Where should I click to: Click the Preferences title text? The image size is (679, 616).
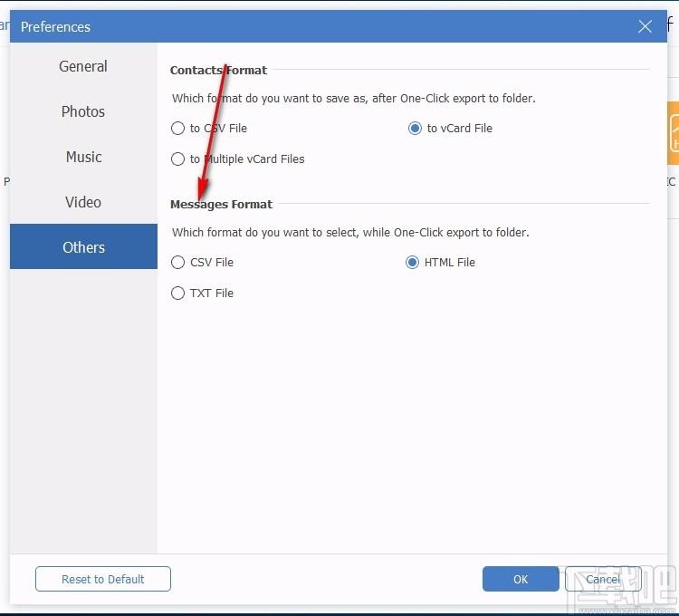pos(55,27)
